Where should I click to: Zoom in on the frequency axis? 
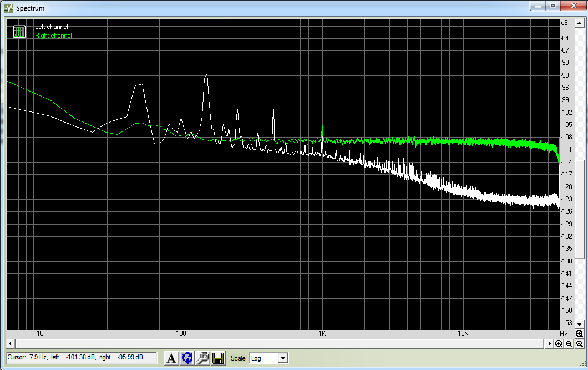559,343
